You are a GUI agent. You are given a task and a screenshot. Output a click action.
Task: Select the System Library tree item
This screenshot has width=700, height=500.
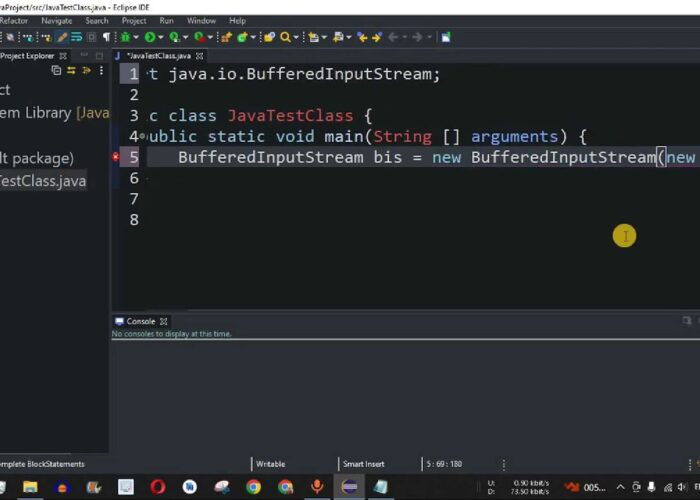(x=54, y=112)
